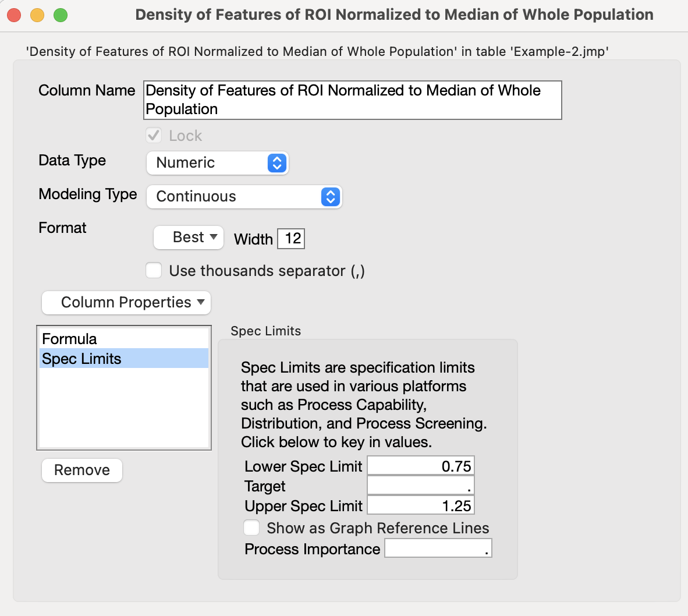Click the Remove button
Image resolution: width=688 pixels, height=616 pixels.
[x=81, y=470]
